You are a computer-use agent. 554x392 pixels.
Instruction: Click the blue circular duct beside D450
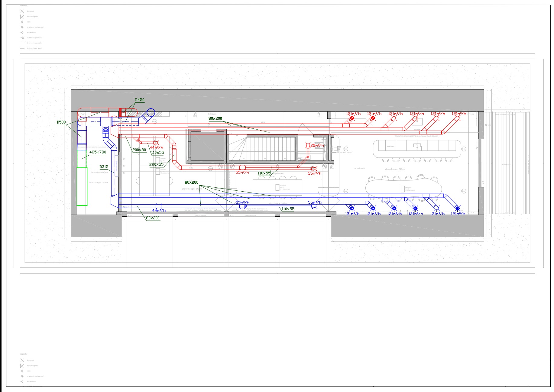pyautogui.click(x=151, y=112)
